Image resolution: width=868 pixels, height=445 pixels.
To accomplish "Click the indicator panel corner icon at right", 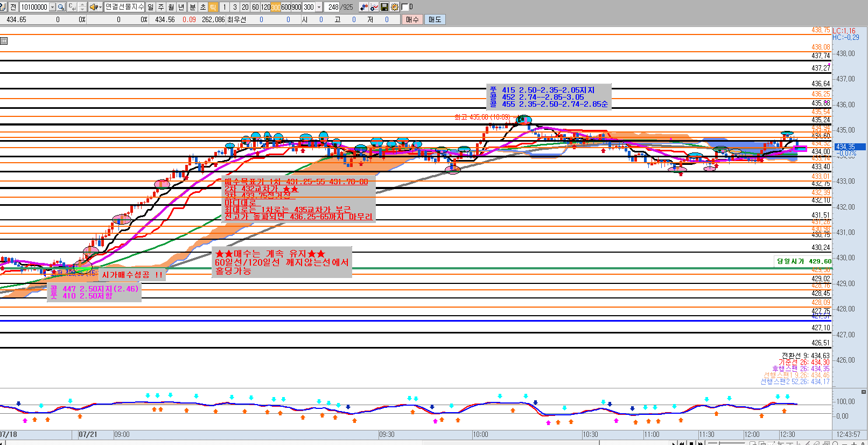I will [864, 392].
